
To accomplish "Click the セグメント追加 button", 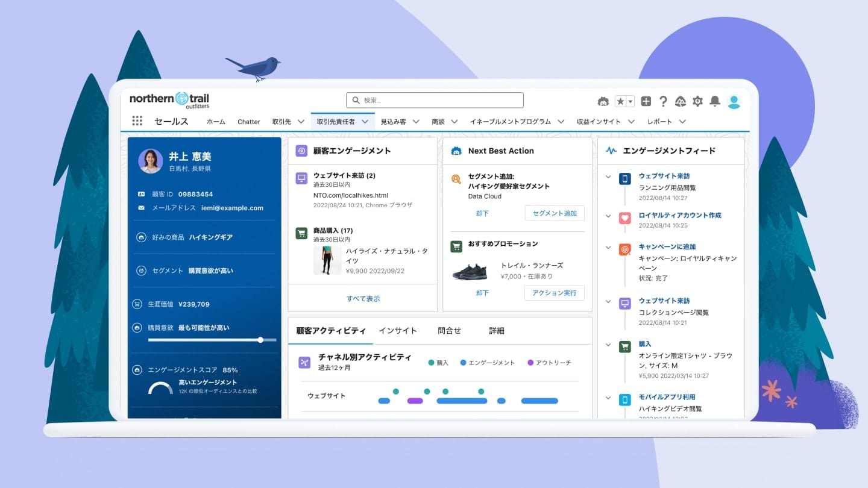I will pos(554,213).
